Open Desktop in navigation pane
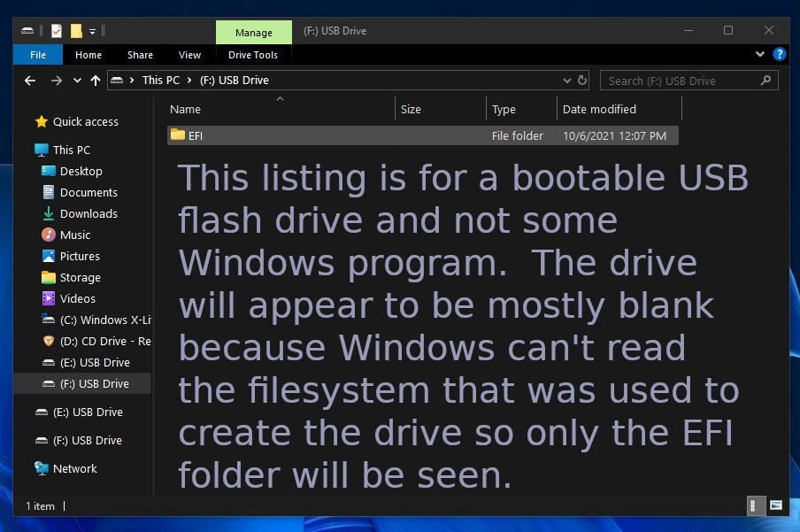The height and width of the screenshot is (532, 800). pyautogui.click(x=81, y=171)
